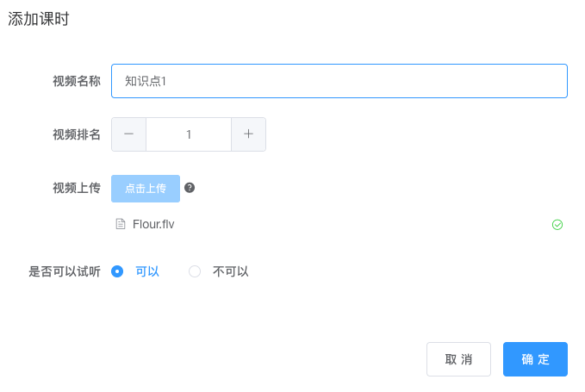Screen dimensions: 585x392
Task: Click the 视频上传 field label
Action: click(77, 188)
